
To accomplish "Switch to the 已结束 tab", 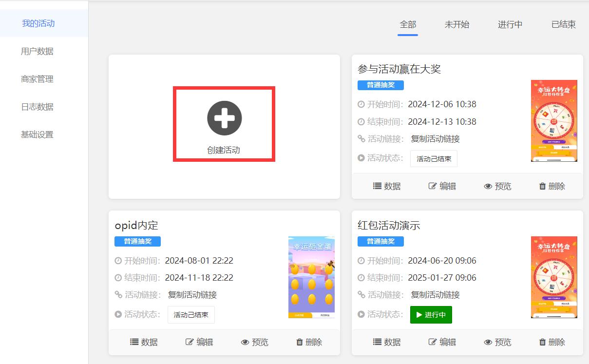I will point(563,24).
